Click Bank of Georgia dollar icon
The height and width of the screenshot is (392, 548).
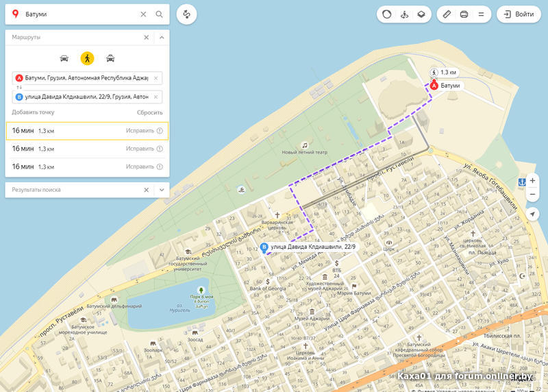pyautogui.click(x=268, y=282)
